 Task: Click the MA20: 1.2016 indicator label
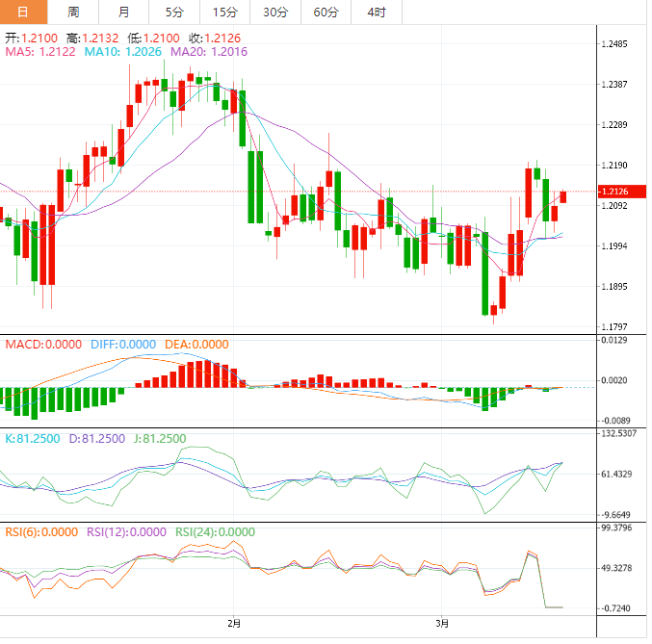click(x=209, y=52)
